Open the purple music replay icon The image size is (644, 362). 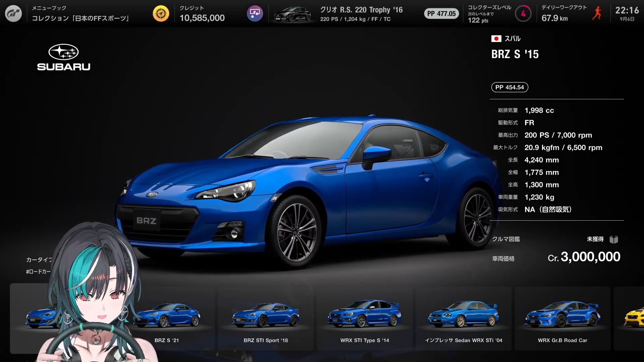point(255,13)
